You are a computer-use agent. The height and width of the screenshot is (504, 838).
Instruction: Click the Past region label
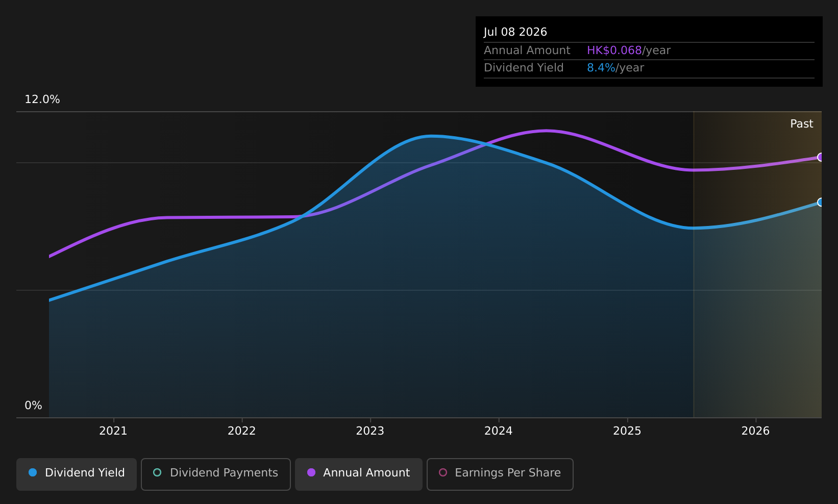coord(802,124)
